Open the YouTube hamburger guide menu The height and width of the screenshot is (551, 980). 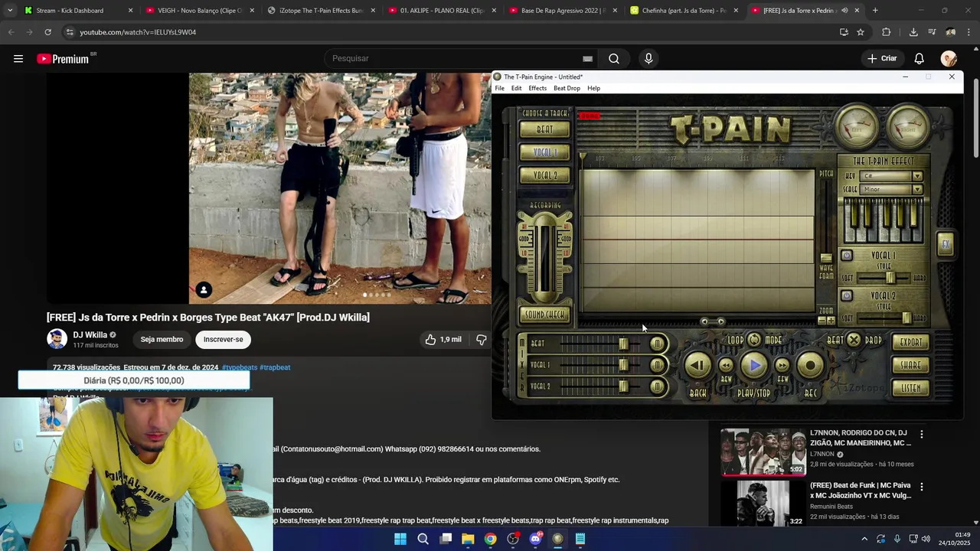(18, 59)
